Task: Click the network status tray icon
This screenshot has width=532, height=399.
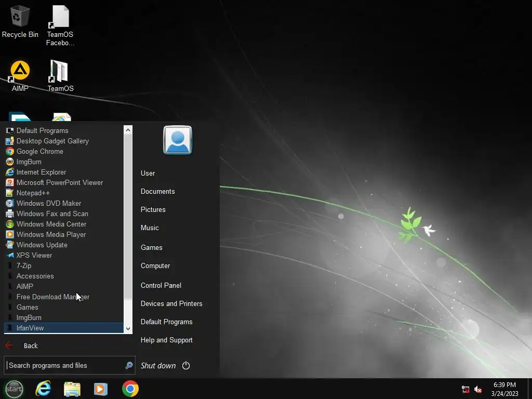Action: click(465, 390)
